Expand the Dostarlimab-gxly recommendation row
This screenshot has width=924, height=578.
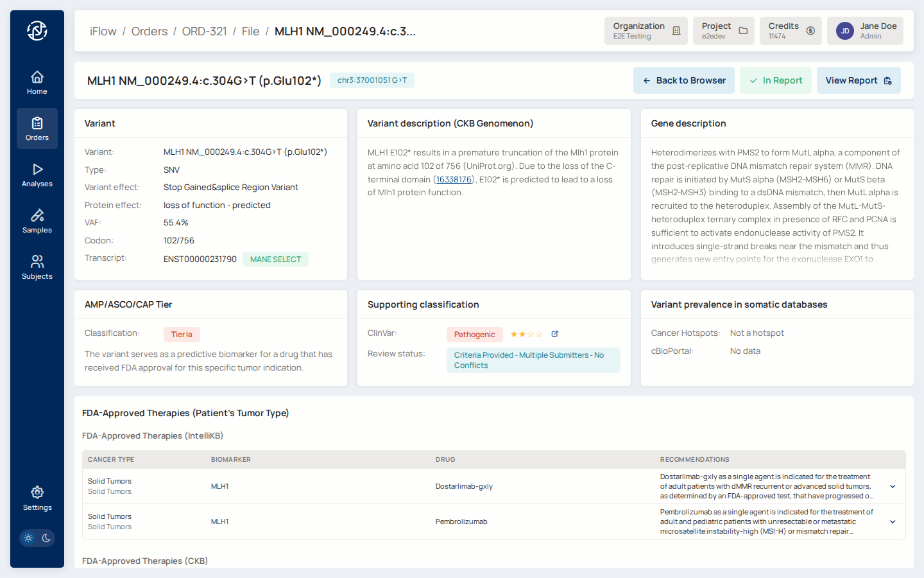pyautogui.click(x=893, y=487)
